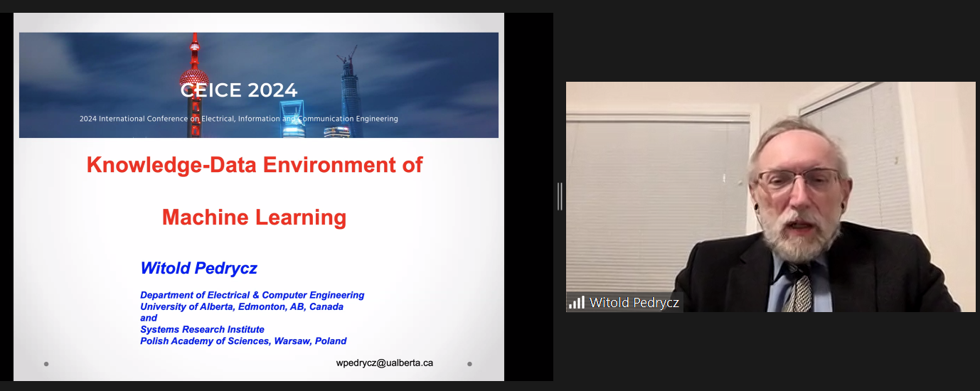
Task: Click the left gray dot at slide bottom
Action: pyautogui.click(x=46, y=364)
